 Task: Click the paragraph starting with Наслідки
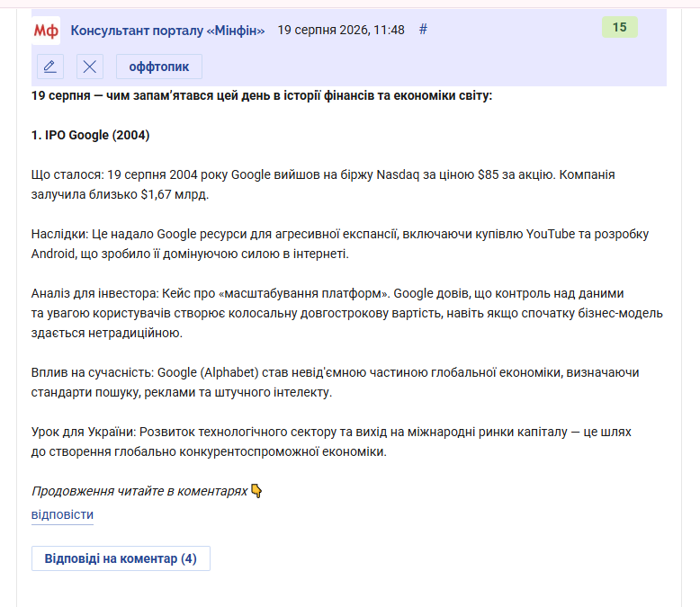340,244
